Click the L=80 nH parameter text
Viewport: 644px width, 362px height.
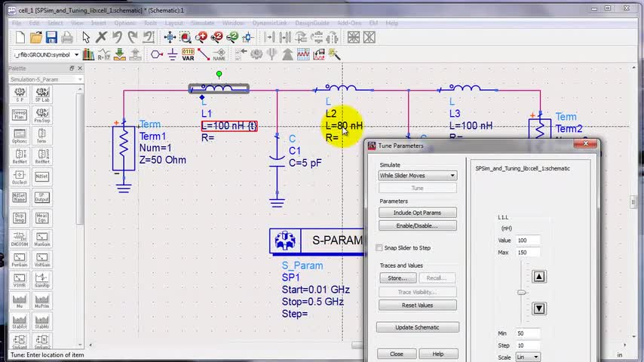point(344,126)
